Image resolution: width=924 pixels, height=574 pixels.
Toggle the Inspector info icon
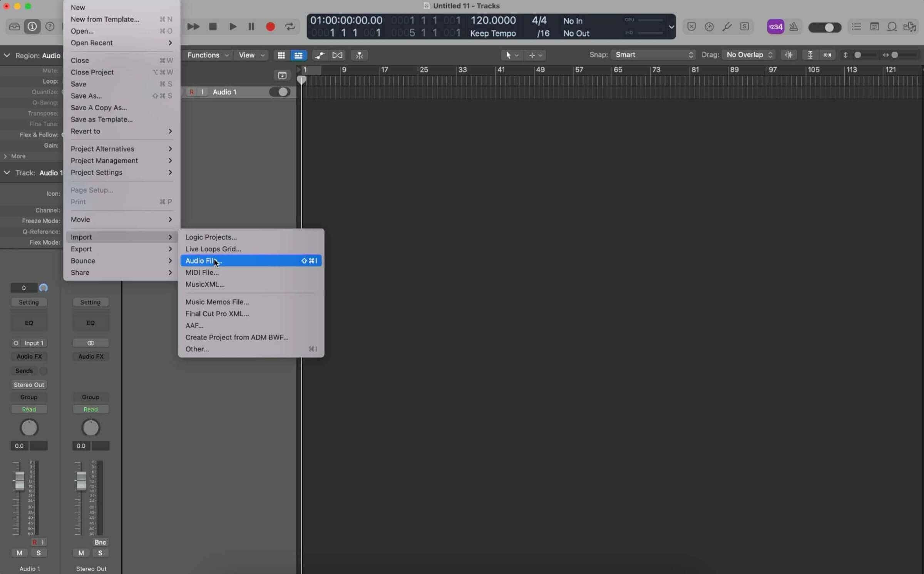(x=32, y=27)
